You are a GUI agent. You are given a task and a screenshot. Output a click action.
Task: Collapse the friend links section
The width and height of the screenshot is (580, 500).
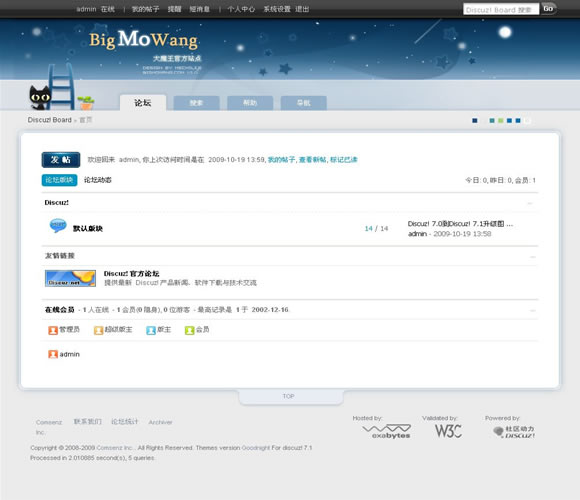tap(533, 257)
